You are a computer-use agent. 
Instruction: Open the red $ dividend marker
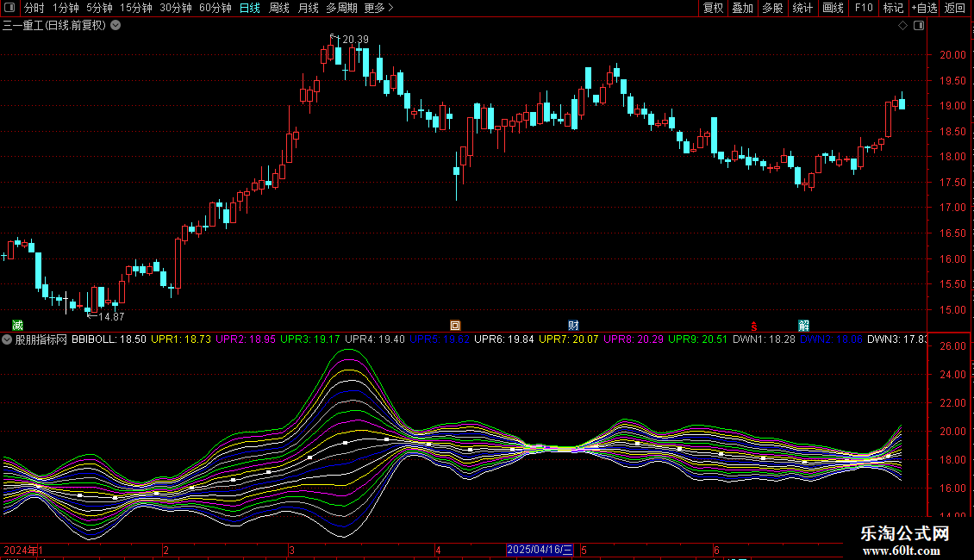click(x=753, y=327)
